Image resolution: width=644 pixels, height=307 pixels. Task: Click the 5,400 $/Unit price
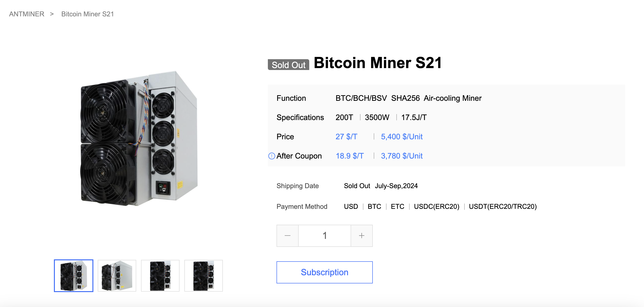pos(401,137)
